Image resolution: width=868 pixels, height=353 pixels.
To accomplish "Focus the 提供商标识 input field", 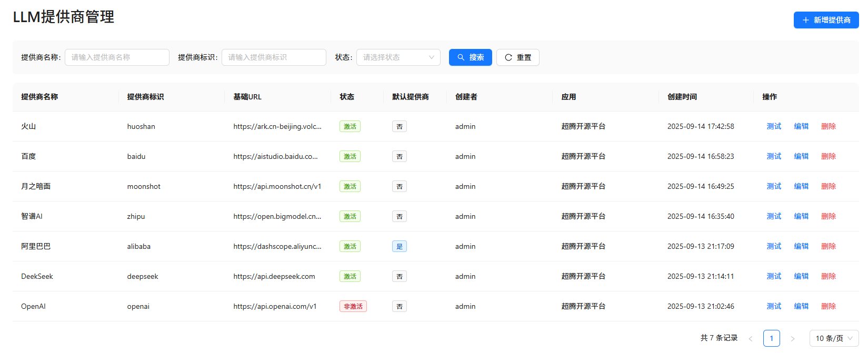I will 274,57.
